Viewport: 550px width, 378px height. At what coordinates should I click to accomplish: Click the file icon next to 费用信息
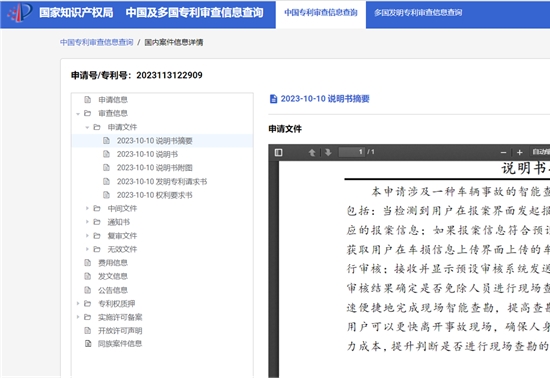(x=87, y=263)
